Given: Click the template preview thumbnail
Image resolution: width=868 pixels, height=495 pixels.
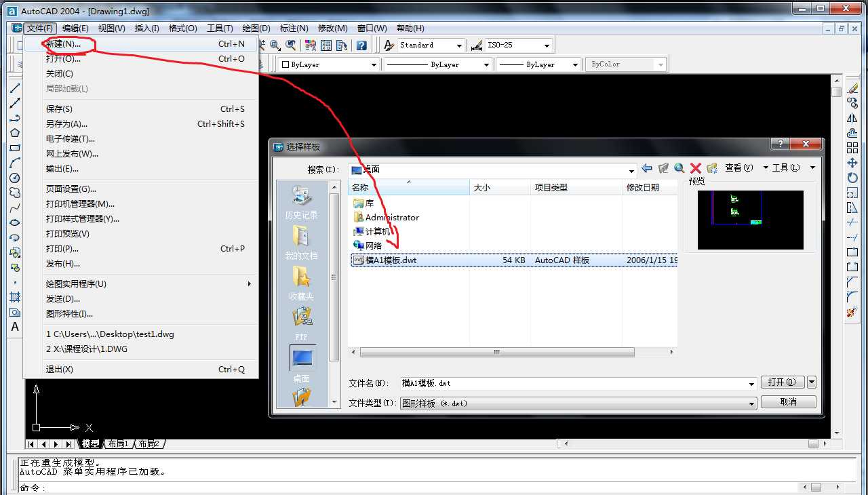Looking at the screenshot, I should point(751,220).
